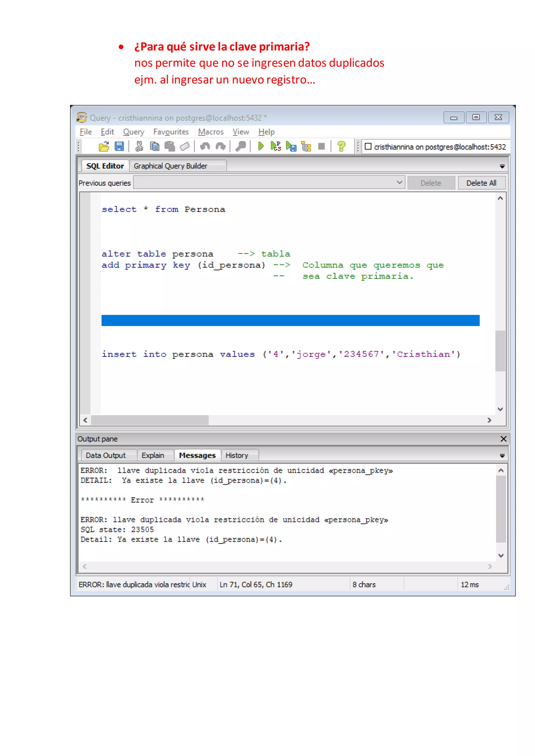The height and width of the screenshot is (756, 535).
Task: Open the Edit menu
Action: (x=107, y=132)
